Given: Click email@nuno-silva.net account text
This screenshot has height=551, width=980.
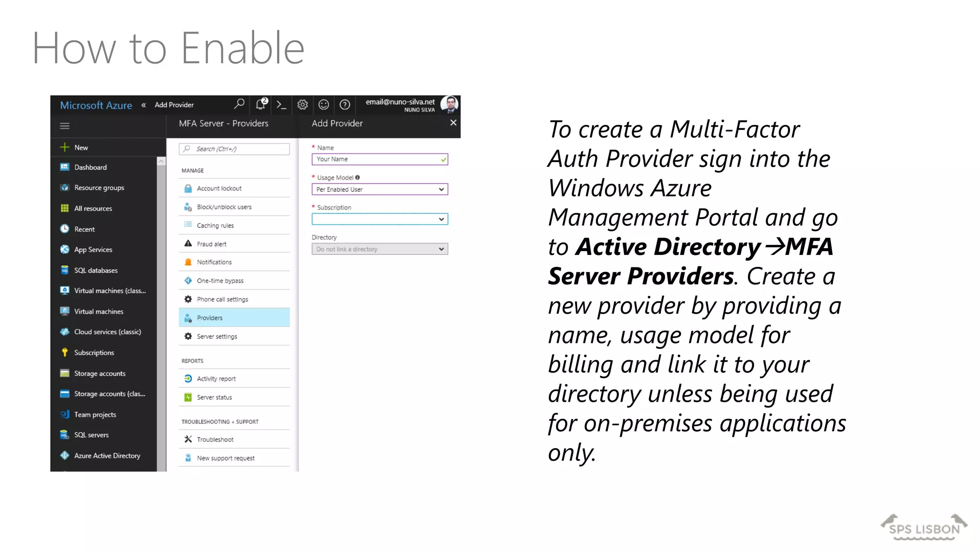Looking at the screenshot, I should [400, 101].
